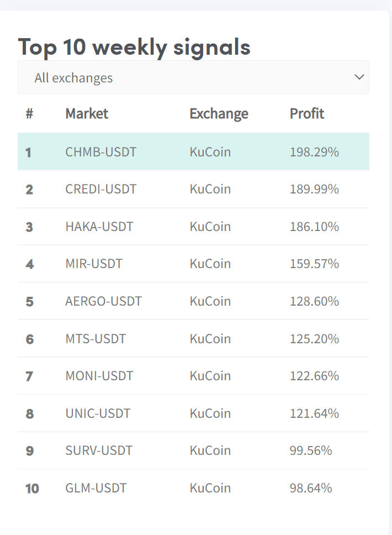Click KuCoin exchange in the HAKA-USDT row
This screenshot has height=535, width=392.
210,227
